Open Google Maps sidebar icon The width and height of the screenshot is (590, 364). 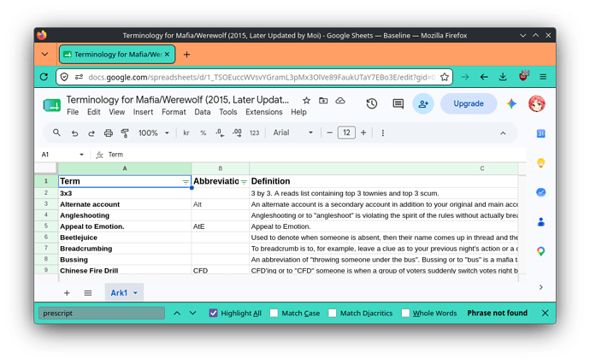click(540, 251)
